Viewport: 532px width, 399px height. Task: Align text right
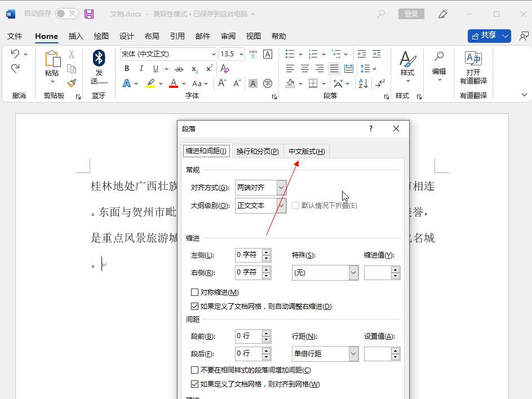click(320, 69)
